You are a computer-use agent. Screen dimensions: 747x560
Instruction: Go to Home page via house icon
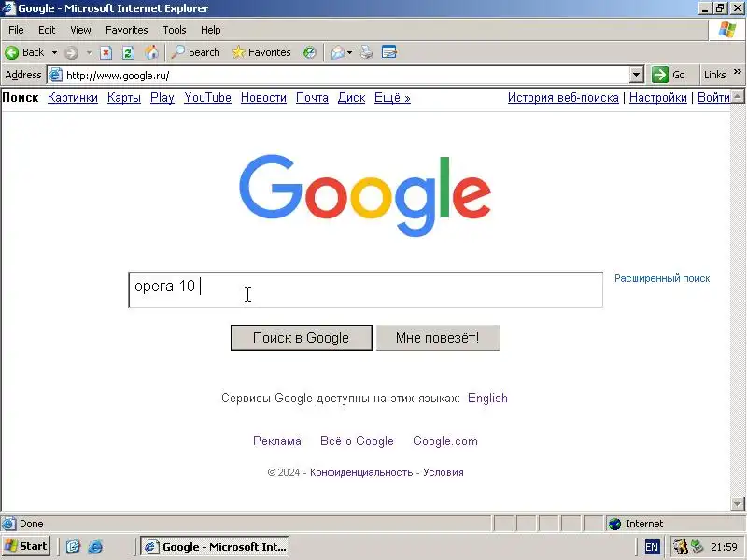(151, 52)
